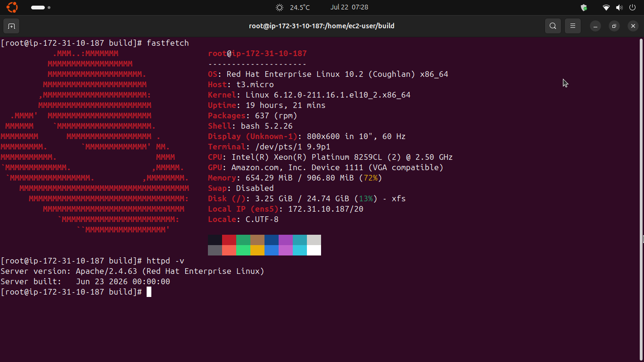Screen dimensions: 644x362
Task: Click the Disk line 3.25 GiB / 24.74 GiB
Action: 307,198
